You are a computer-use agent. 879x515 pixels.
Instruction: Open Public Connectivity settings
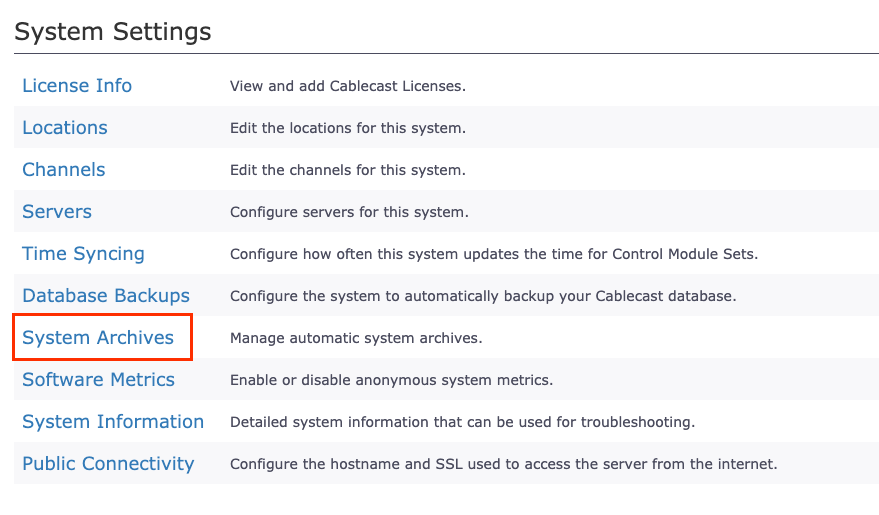tap(108, 464)
